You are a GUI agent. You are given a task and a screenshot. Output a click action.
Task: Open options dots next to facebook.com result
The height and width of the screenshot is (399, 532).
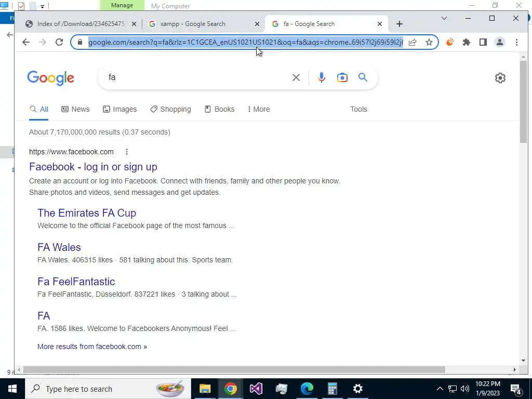tap(127, 152)
